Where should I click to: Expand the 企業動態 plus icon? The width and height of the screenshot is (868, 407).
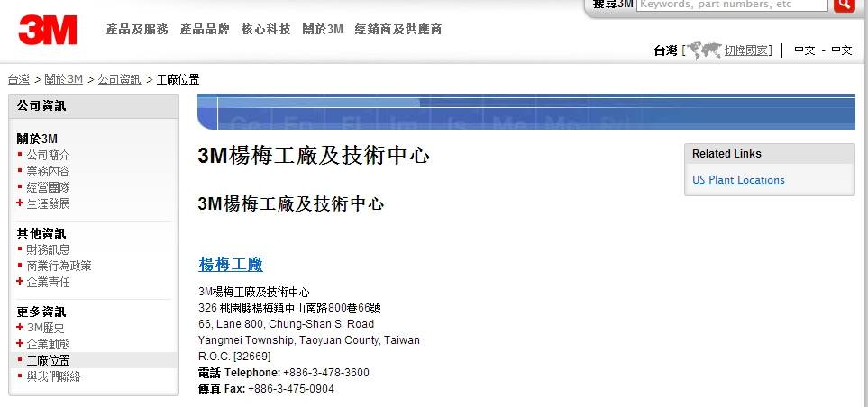pos(20,343)
